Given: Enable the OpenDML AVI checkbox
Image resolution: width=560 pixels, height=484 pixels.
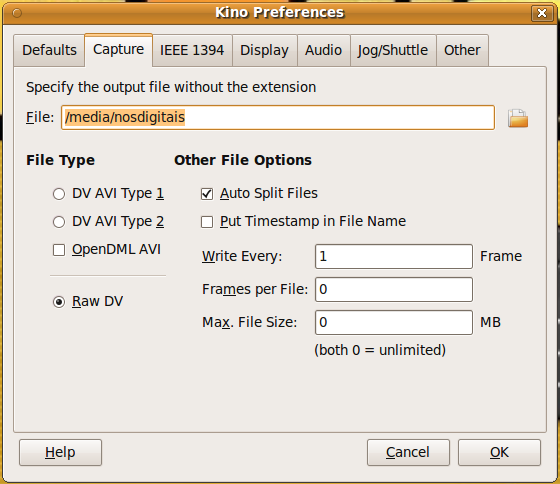Looking at the screenshot, I should point(59,250).
